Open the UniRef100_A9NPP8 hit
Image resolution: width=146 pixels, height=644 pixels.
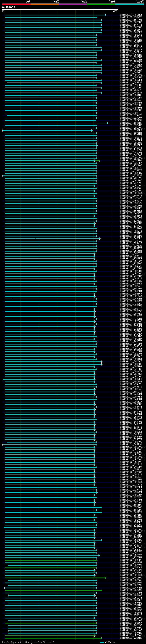click(x=131, y=103)
